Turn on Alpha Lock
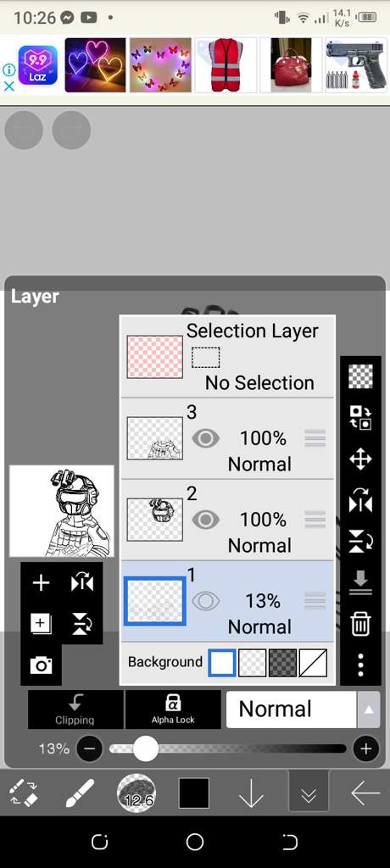Viewport: 390px width, 868px height. point(173,709)
